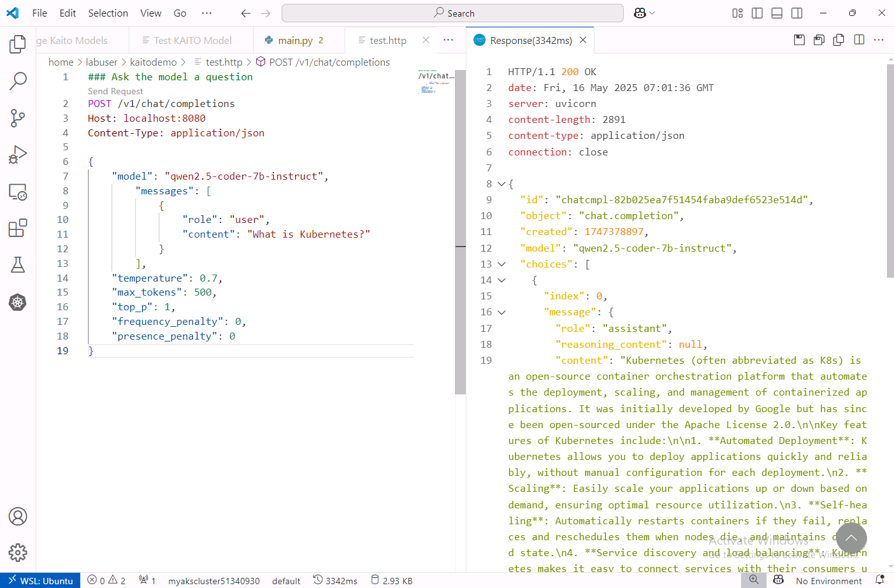Click the response panel vertical scrollbar
Screen dimensions: 894x588
point(890,172)
